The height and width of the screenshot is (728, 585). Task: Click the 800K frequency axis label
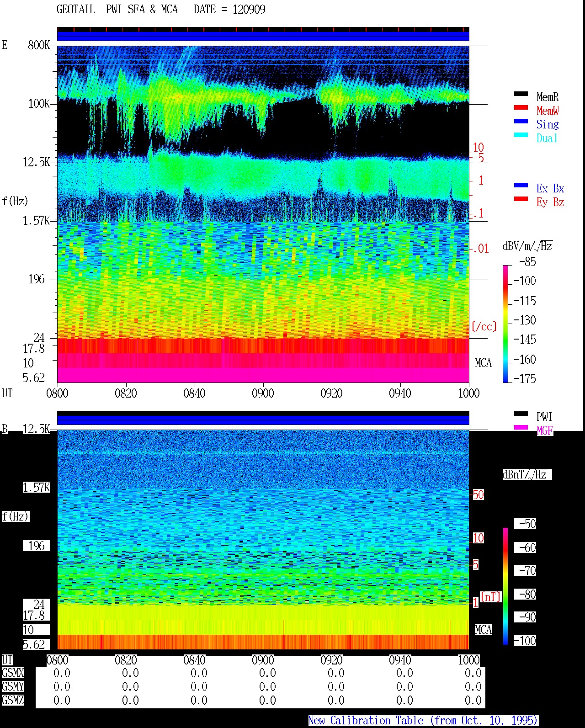[x=39, y=45]
